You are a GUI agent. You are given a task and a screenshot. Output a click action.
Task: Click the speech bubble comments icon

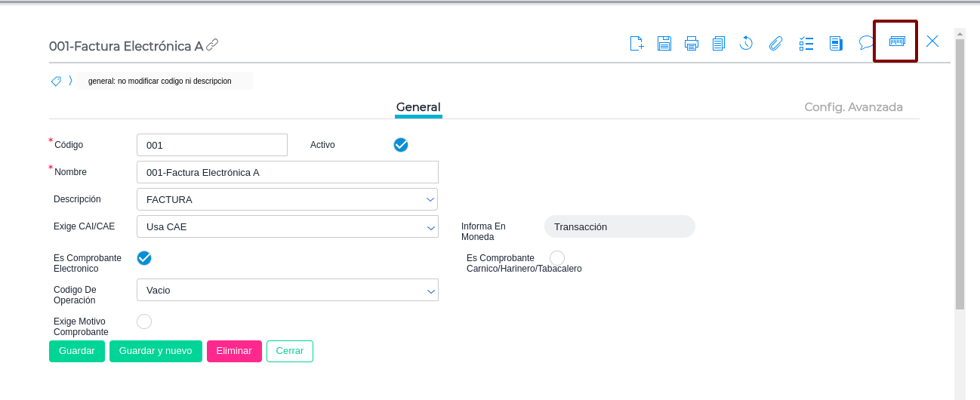[866, 43]
